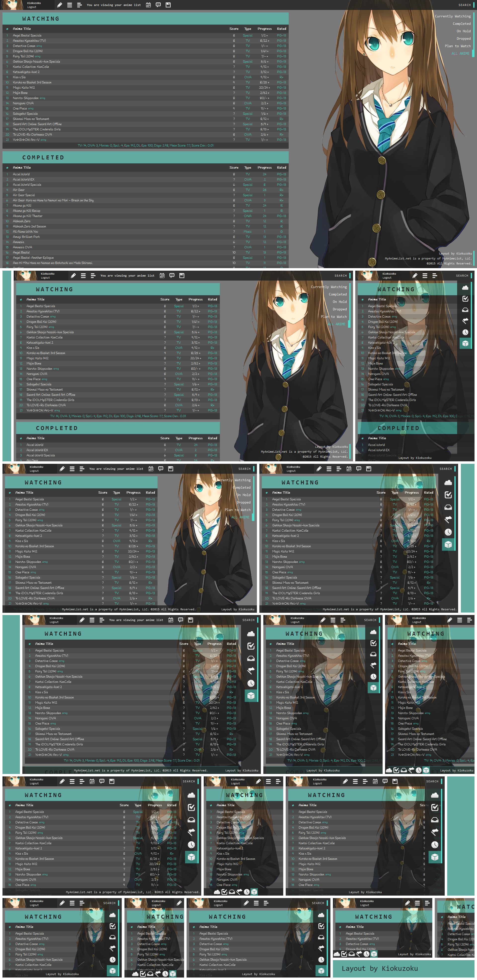477x980 pixels.
Task: Click the left-aligned lines icon in the topmost header
Action: pyautogui.click(x=79, y=5)
